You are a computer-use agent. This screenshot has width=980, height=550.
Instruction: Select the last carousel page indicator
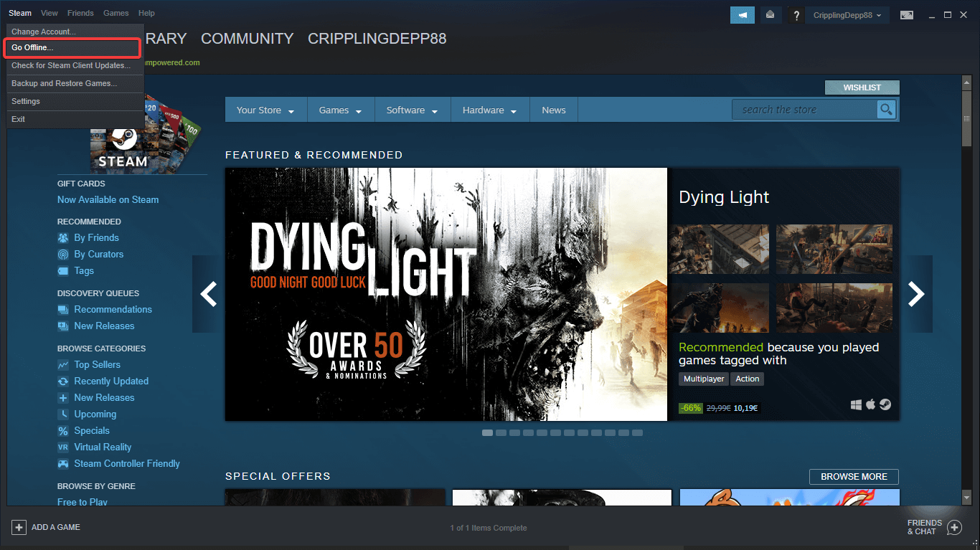coord(637,433)
